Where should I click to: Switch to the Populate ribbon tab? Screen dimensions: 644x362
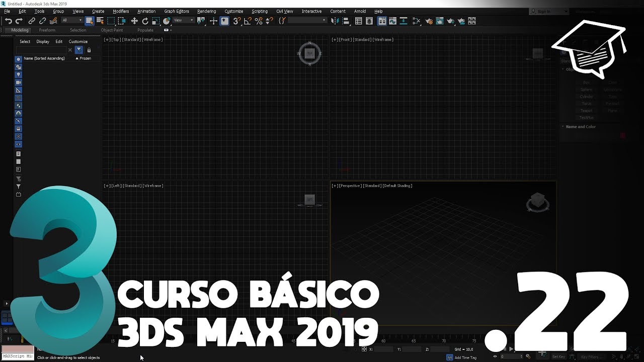145,30
